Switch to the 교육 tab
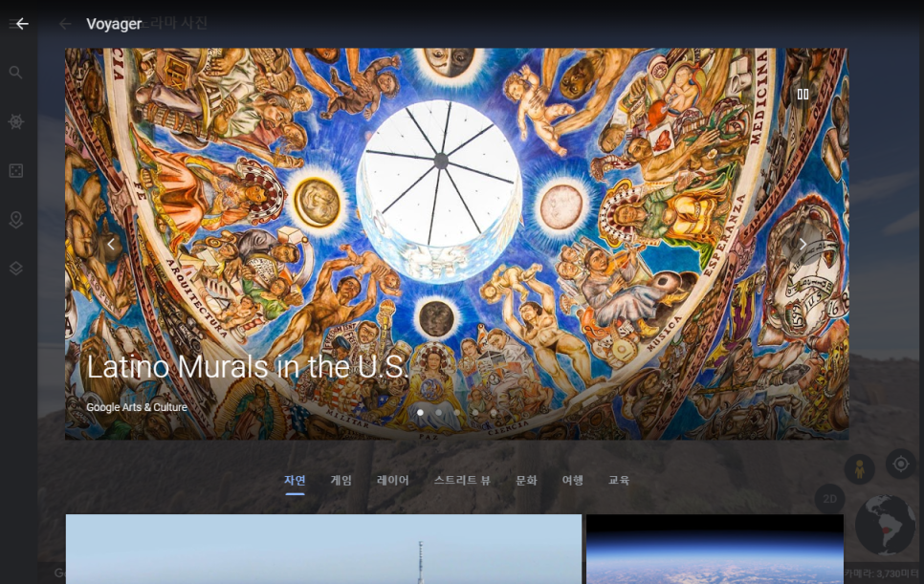924x584 pixels. click(x=619, y=481)
